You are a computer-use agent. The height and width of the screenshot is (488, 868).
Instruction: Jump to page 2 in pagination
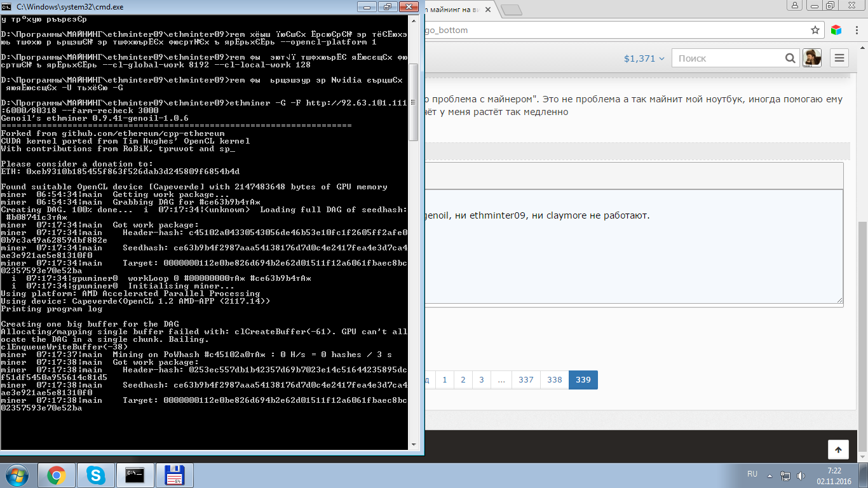463,380
